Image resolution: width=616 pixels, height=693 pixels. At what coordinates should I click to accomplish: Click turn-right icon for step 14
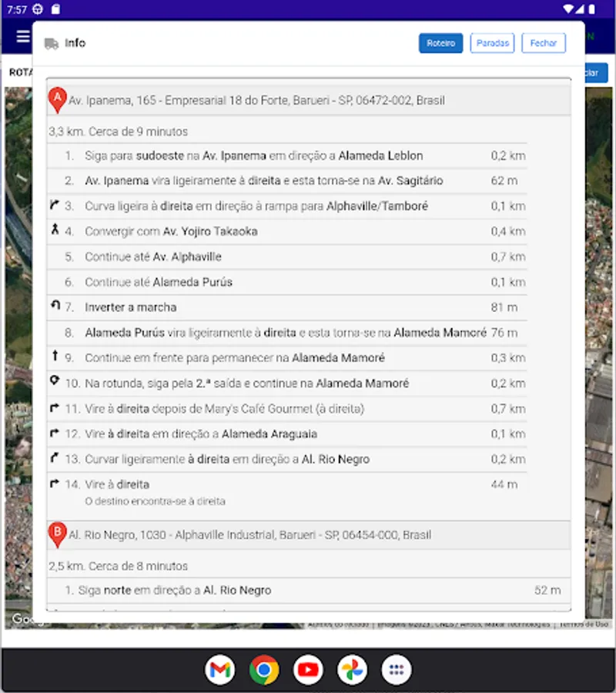55,484
